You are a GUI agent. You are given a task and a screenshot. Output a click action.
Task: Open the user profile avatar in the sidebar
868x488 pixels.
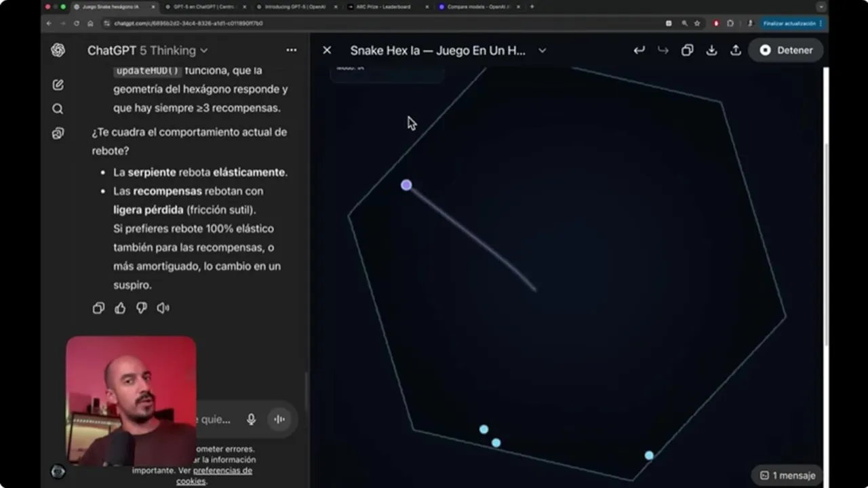[x=58, y=472]
